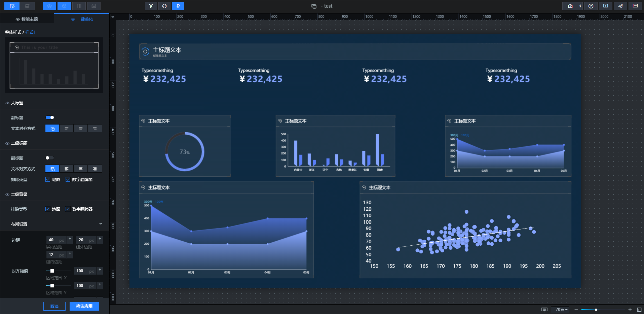This screenshot has width=644, height=314.
Task: Click the canvas zoom slider handle
Action: click(x=596, y=310)
